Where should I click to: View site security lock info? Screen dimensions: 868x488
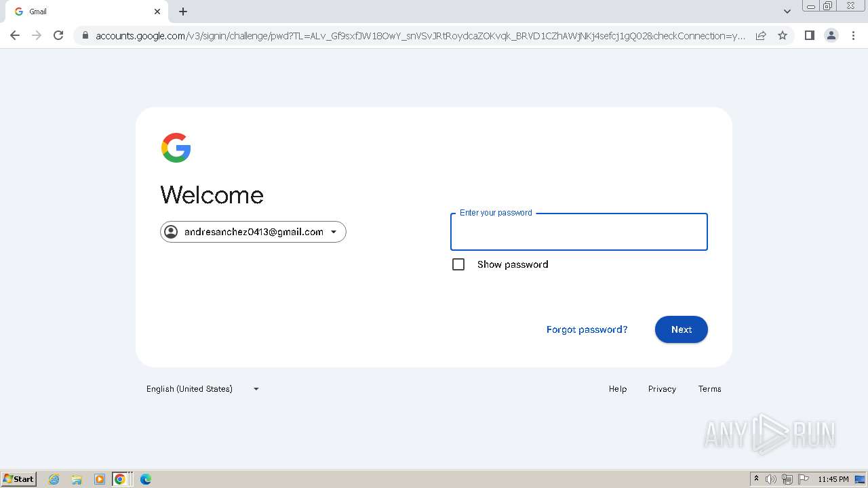(x=85, y=35)
